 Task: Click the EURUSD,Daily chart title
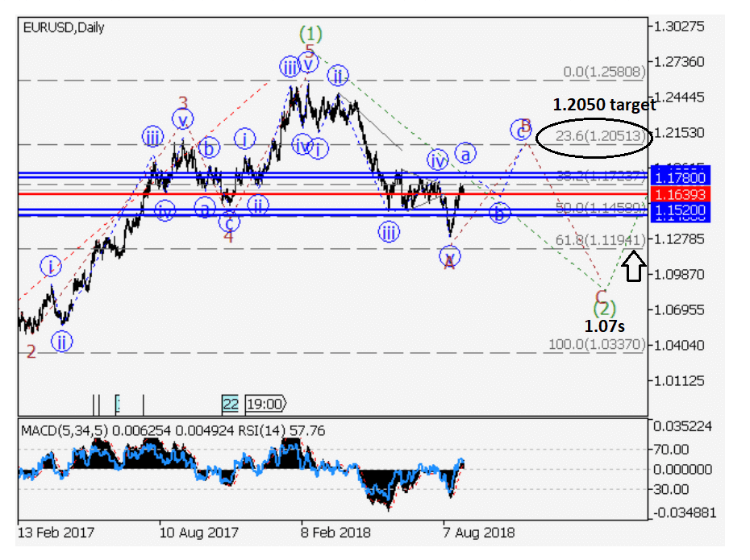[63, 27]
